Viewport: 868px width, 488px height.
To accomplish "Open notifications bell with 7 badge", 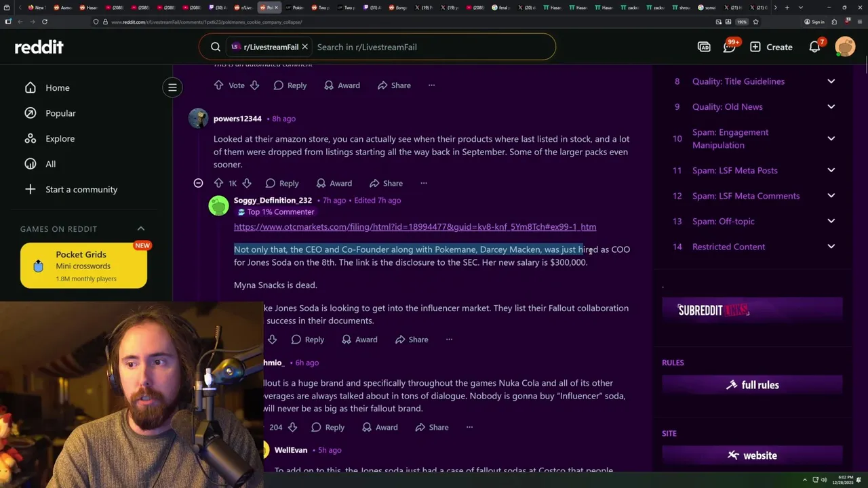I will [815, 47].
